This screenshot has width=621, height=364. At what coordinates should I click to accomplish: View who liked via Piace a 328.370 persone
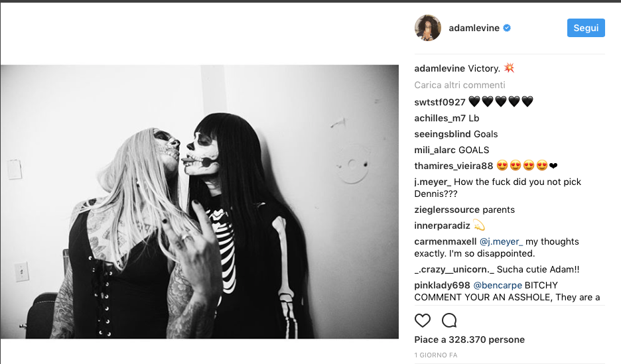(469, 340)
